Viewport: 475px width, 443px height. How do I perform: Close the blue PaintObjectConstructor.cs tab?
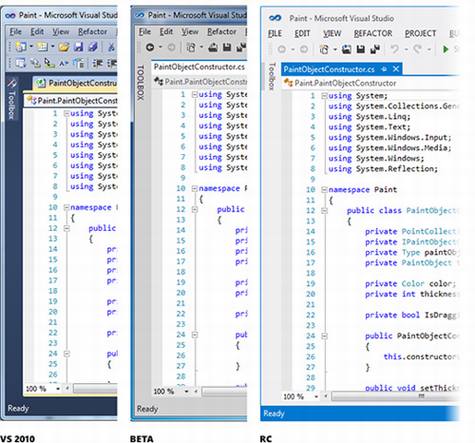click(x=396, y=69)
